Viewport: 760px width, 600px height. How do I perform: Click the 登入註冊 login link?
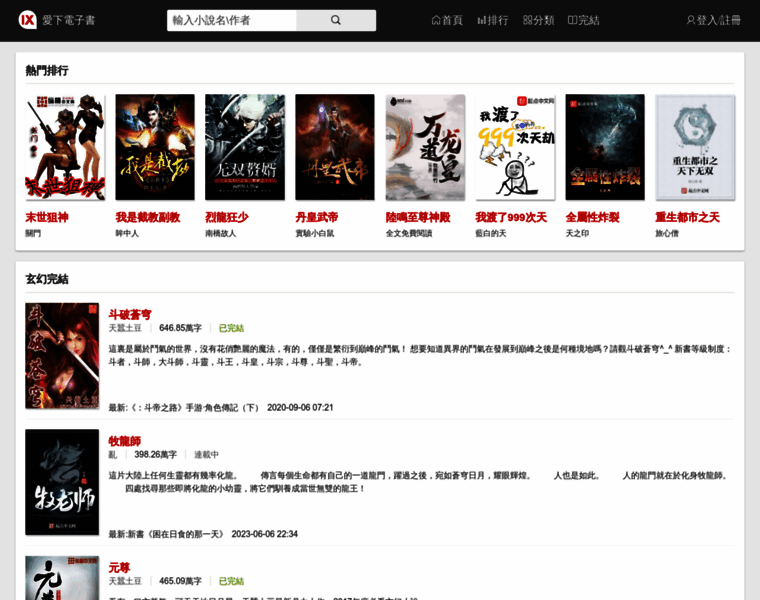click(713, 20)
